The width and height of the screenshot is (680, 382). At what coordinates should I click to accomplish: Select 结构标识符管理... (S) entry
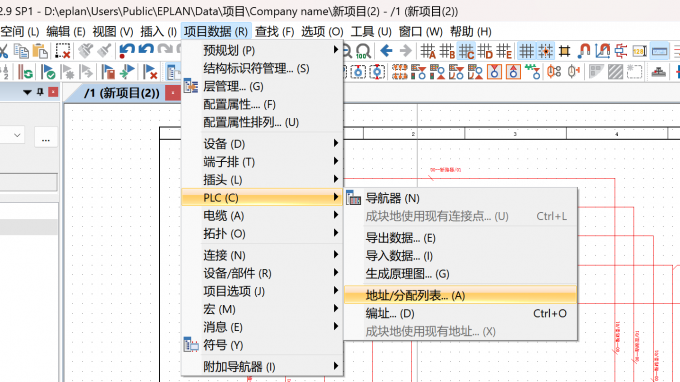262,68
